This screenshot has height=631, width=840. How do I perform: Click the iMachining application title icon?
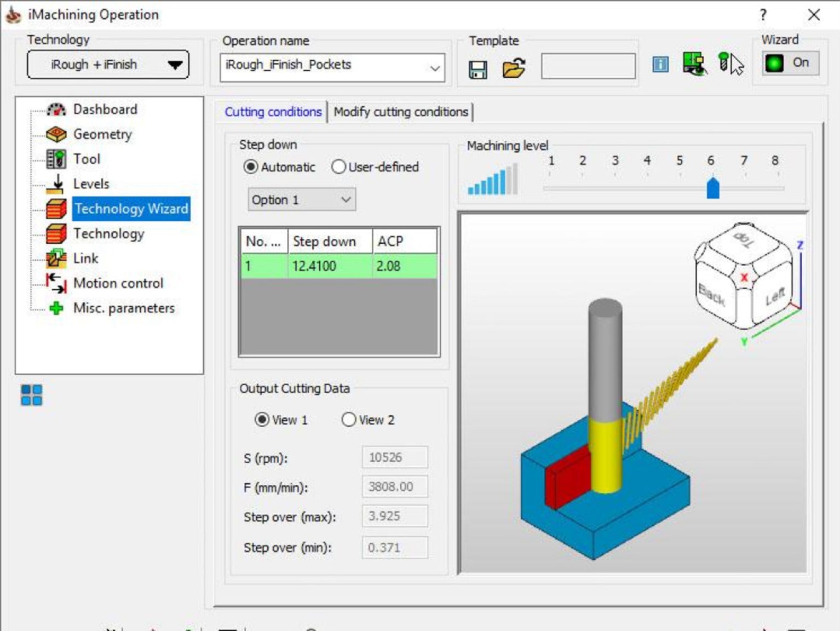click(x=13, y=15)
